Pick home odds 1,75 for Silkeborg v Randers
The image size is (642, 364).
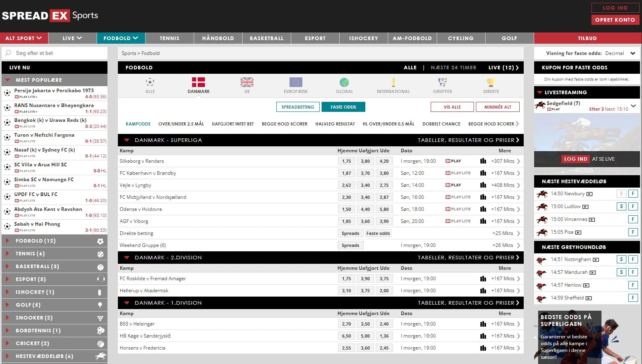pyautogui.click(x=346, y=161)
